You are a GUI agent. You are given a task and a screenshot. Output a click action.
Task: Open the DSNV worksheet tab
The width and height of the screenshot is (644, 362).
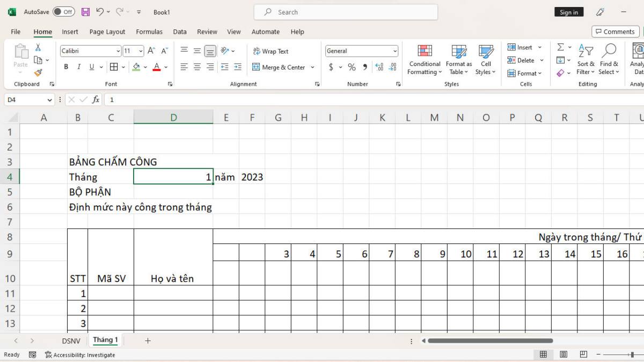click(71, 340)
